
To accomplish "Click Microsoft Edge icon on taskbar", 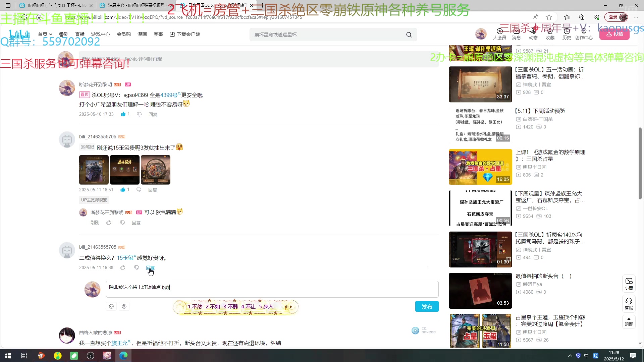I will 123,356.
